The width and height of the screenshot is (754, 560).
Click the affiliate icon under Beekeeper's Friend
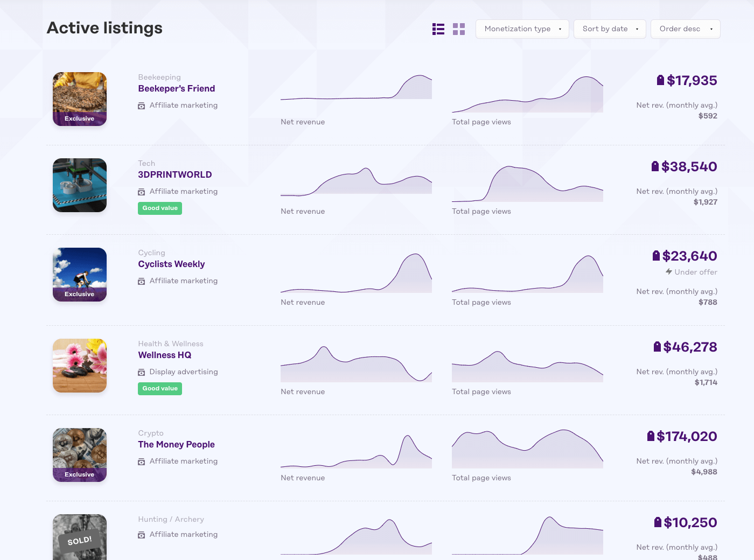tap(142, 106)
